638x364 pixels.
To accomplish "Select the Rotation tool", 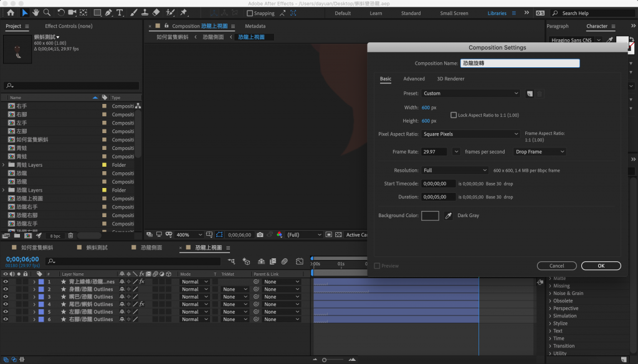I will pyautogui.click(x=60, y=12).
